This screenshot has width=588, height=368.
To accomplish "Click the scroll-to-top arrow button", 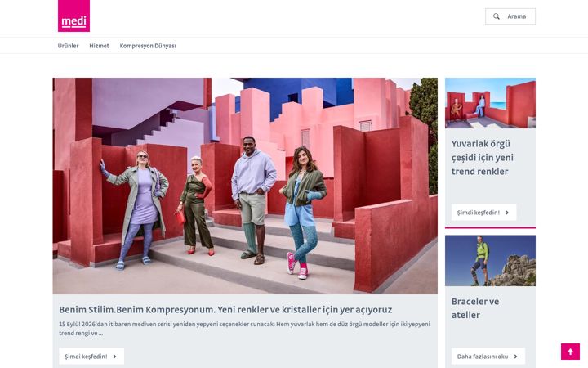I will pos(570,352).
